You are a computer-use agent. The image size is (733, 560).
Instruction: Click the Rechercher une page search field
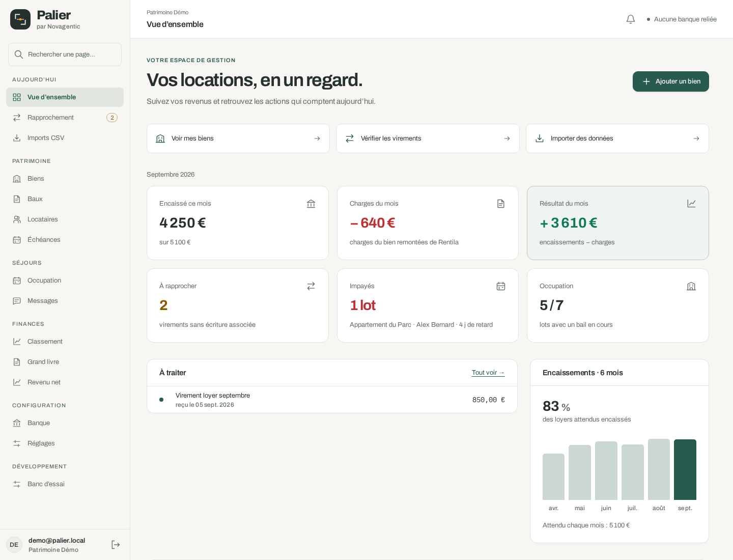pos(65,54)
